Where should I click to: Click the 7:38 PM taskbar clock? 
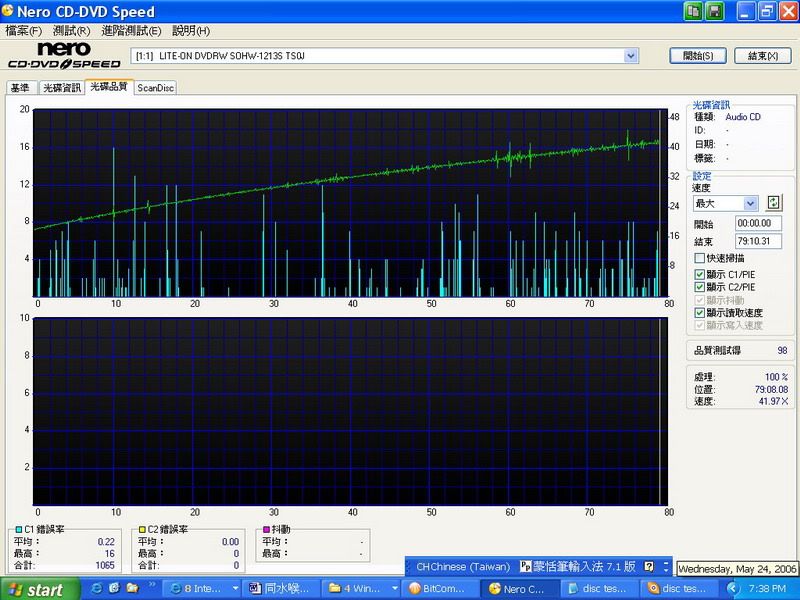[767, 589]
